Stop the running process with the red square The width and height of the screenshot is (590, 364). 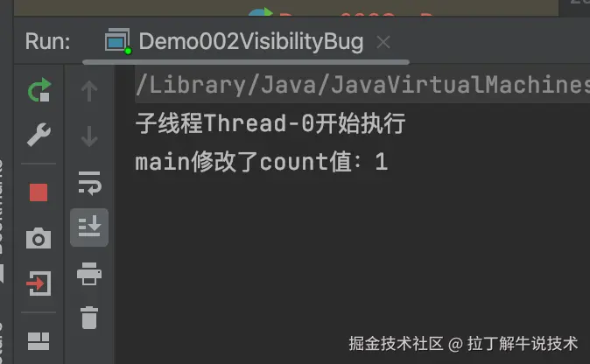[x=39, y=192]
